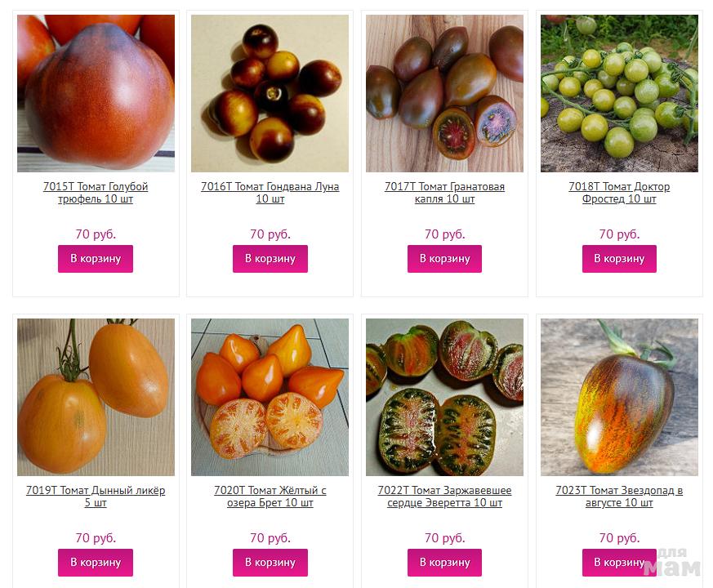Open the Звездопад в августе tomato photo
Viewport: 713px width, 588px height.
click(619, 397)
